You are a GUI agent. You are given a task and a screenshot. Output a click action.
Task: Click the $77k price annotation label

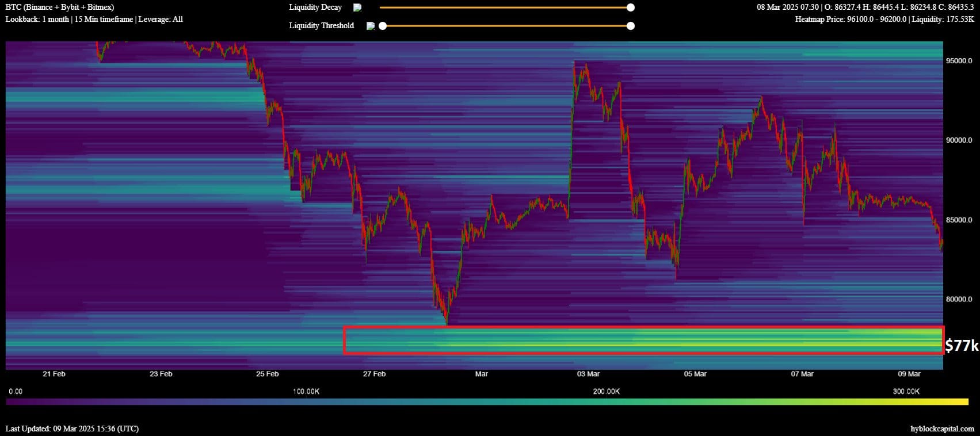tap(961, 345)
